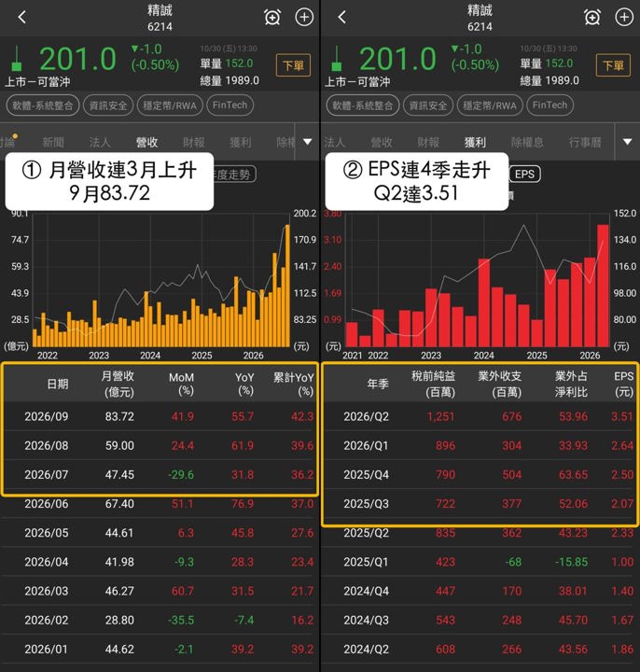
Task: Tap the 下單 order button in left panel
Action: pyautogui.click(x=293, y=65)
